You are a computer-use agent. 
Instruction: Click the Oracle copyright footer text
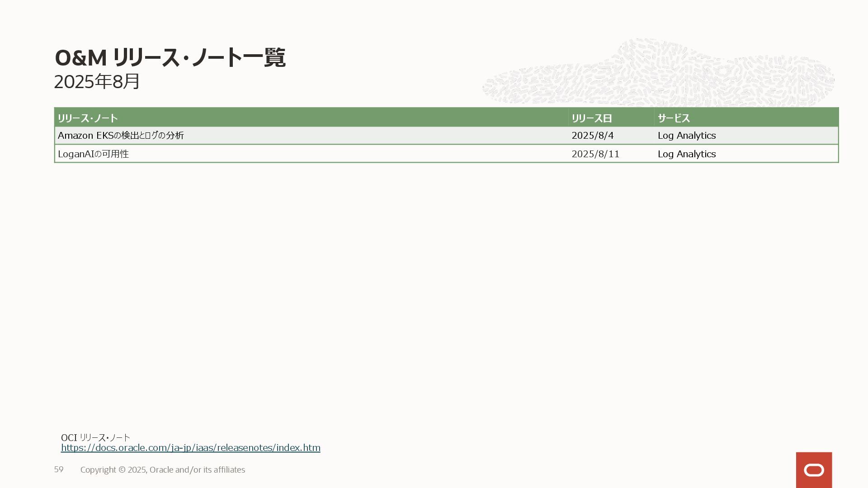click(163, 470)
